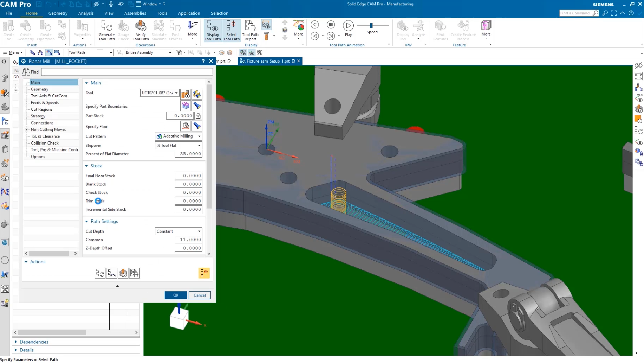This screenshot has width=644, height=363.
Task: Click the Generate Tool Path icon
Action: (x=106, y=30)
